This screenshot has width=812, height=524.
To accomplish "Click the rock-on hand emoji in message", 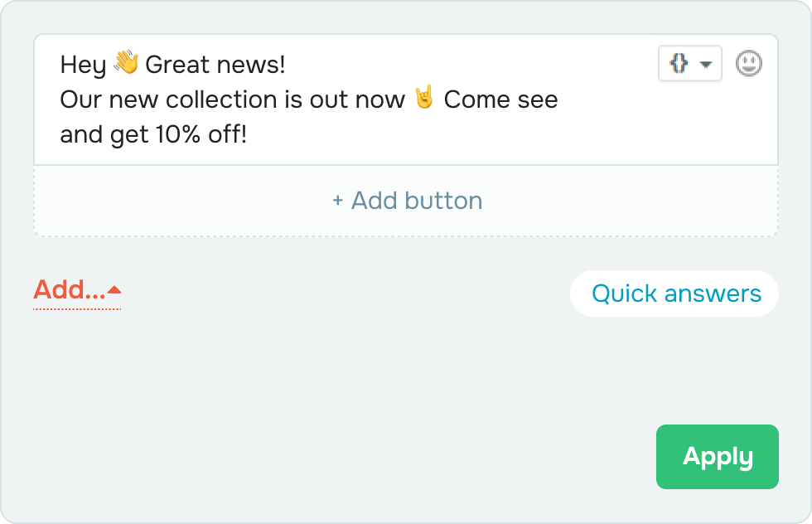I will [x=424, y=98].
